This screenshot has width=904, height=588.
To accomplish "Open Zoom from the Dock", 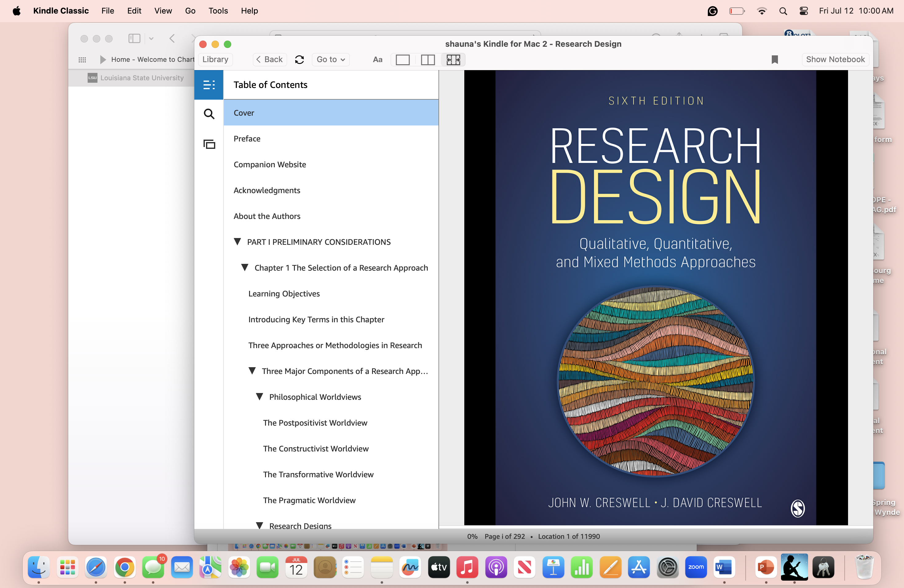I will pos(696,567).
